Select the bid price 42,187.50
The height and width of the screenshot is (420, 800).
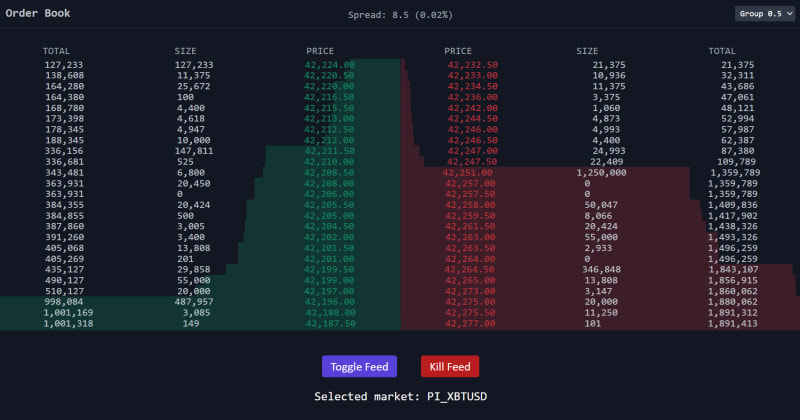point(329,324)
